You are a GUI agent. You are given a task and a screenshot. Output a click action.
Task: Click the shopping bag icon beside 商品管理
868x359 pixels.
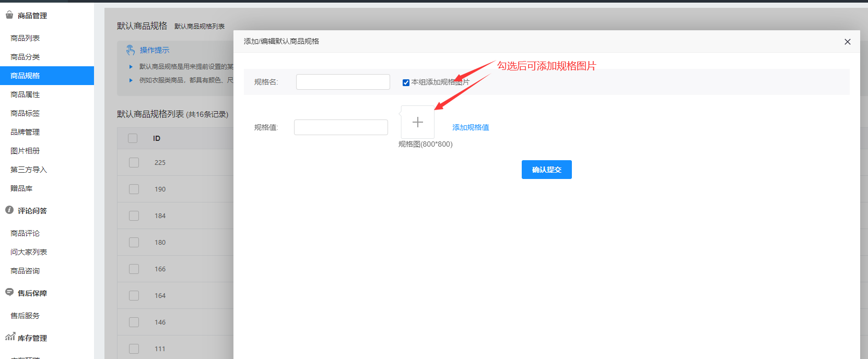[x=9, y=15]
